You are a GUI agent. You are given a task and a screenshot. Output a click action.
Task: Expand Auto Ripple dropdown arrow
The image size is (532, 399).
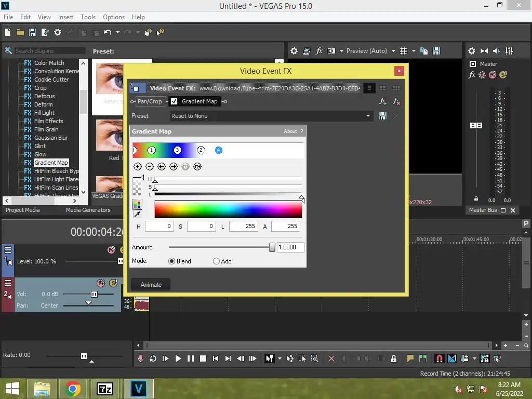pyautogui.click(x=474, y=358)
